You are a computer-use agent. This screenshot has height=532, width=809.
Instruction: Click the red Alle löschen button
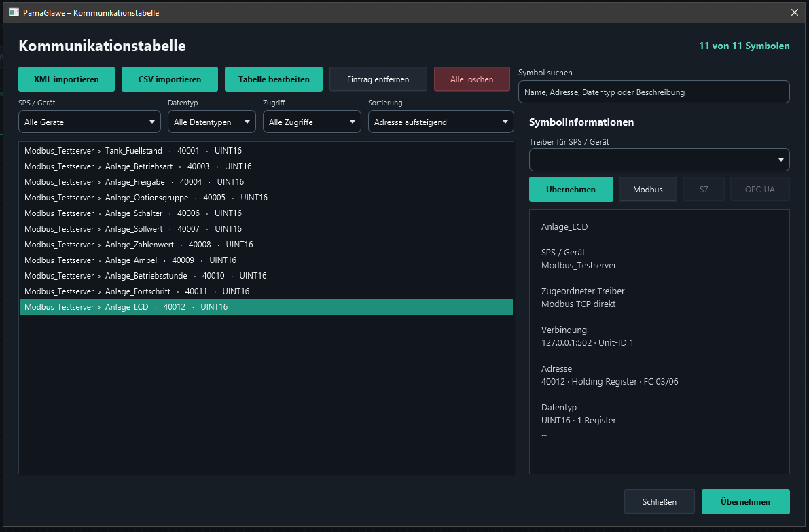(x=471, y=79)
